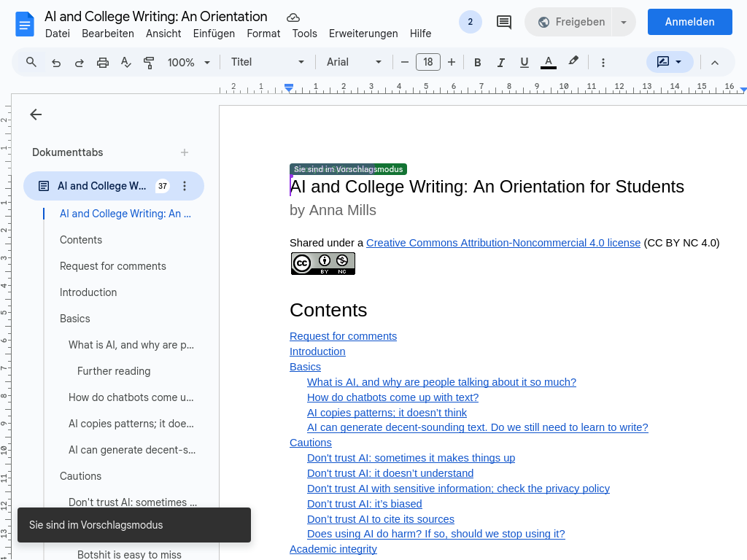Screen dimensions: 747x560
Task: Toggle italic formatting
Action: (x=500, y=63)
